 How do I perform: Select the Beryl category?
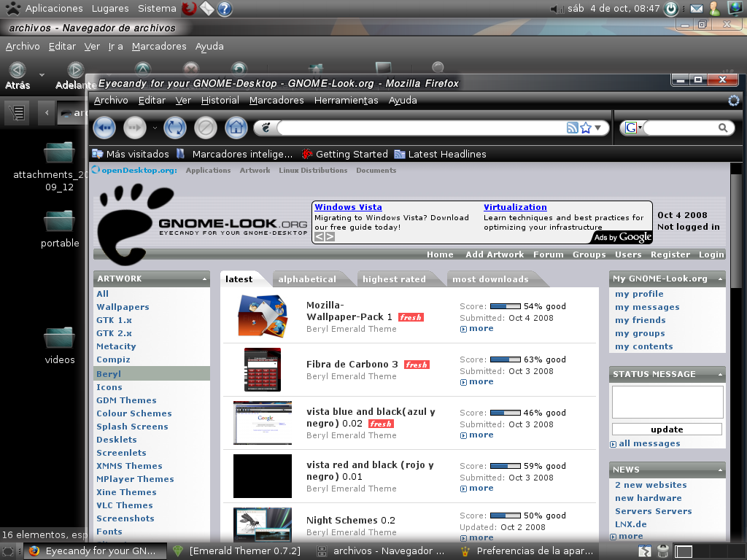[152, 374]
